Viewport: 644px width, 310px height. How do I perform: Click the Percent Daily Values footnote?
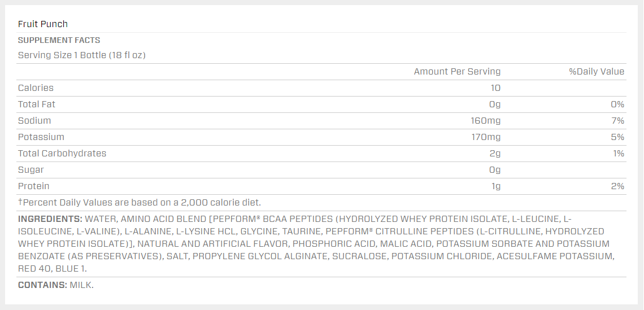click(x=140, y=202)
